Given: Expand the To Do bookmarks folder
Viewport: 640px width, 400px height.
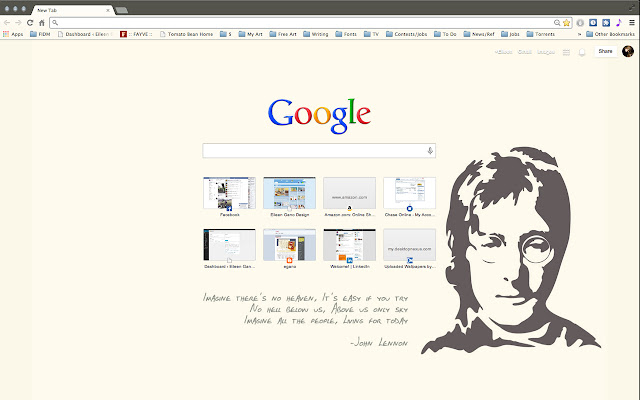Looking at the screenshot, I should coord(445,34).
